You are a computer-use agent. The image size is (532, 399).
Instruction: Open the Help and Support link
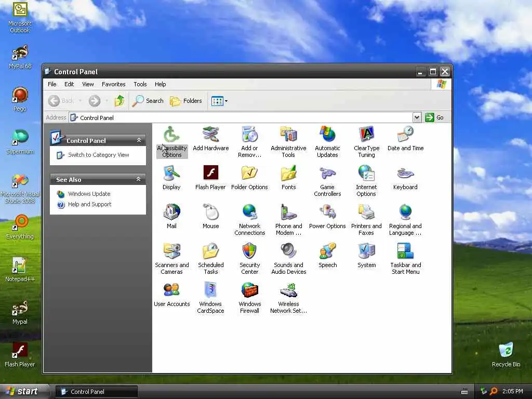pos(89,204)
